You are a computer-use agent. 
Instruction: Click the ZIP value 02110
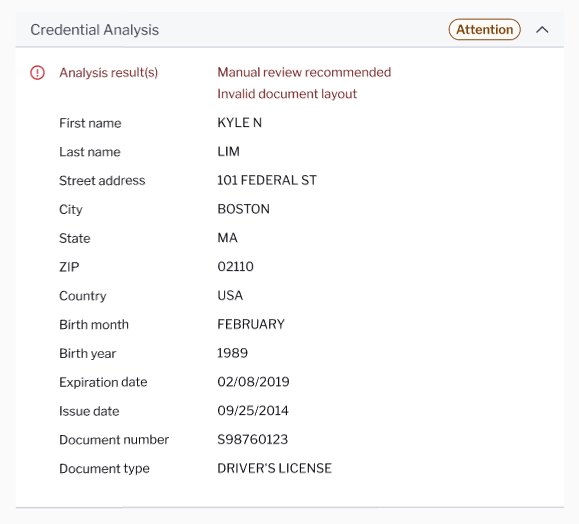point(235,267)
